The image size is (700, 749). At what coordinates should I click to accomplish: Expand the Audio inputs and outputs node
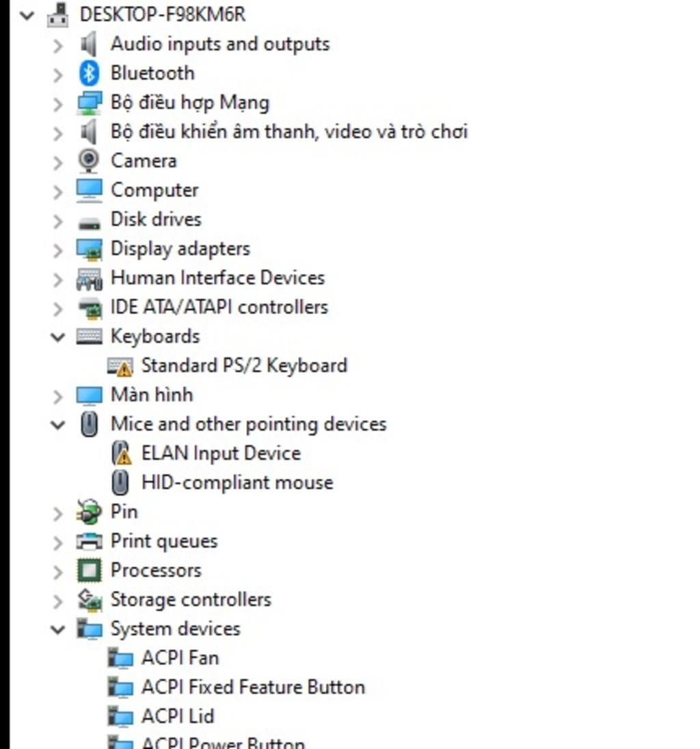click(58, 44)
